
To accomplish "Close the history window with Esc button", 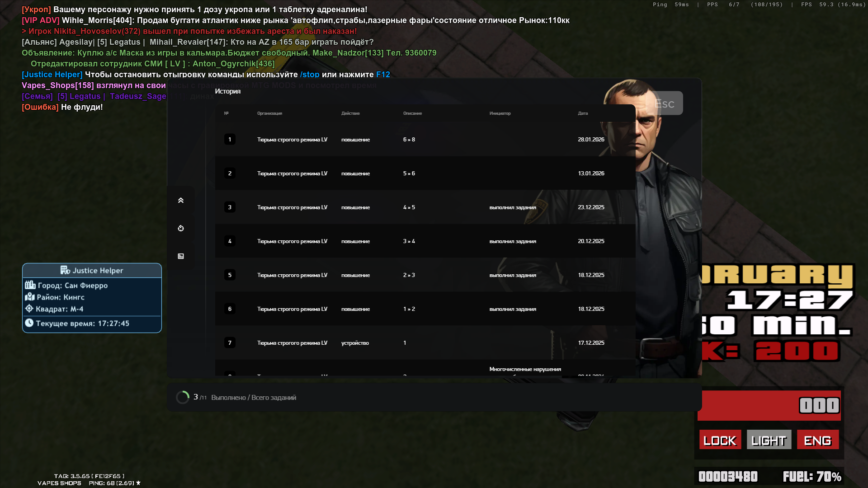I will [x=665, y=103].
